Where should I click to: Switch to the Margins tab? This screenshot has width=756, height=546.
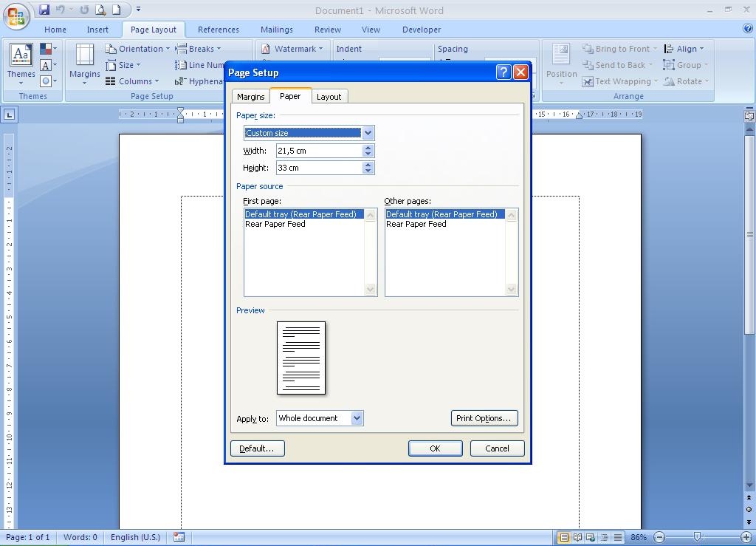250,96
